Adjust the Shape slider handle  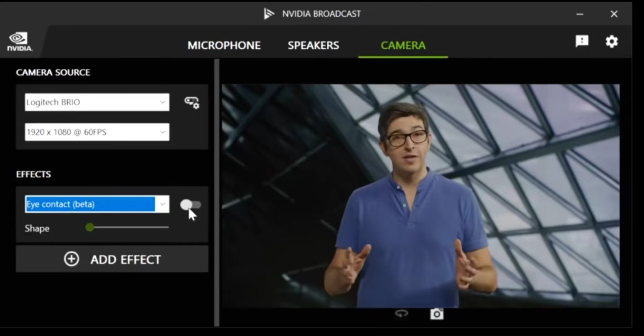(x=90, y=227)
